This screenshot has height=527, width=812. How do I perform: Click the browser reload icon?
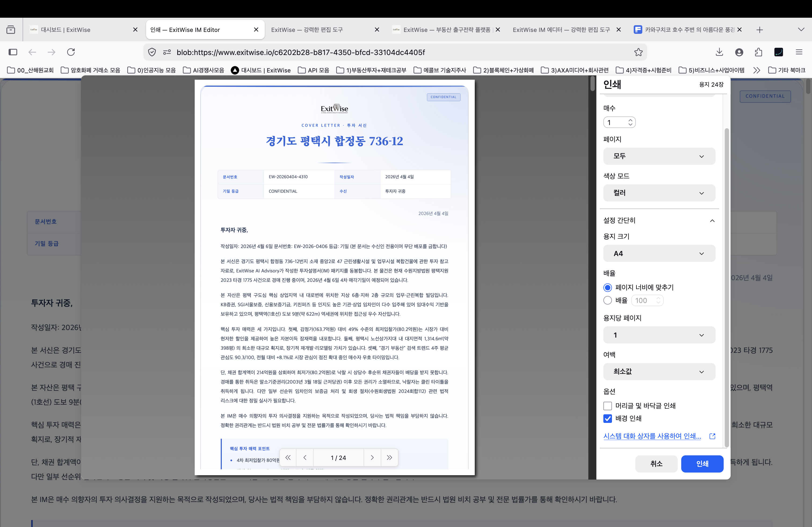[x=71, y=52]
